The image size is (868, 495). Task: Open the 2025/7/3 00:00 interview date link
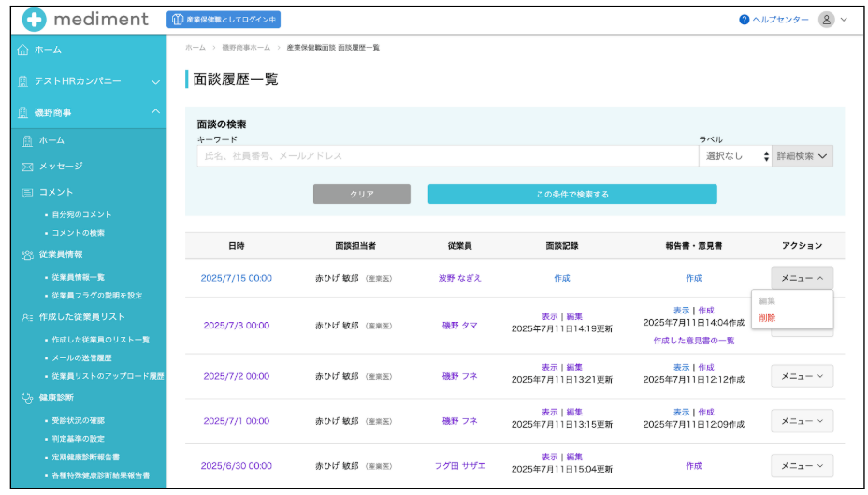click(x=237, y=326)
